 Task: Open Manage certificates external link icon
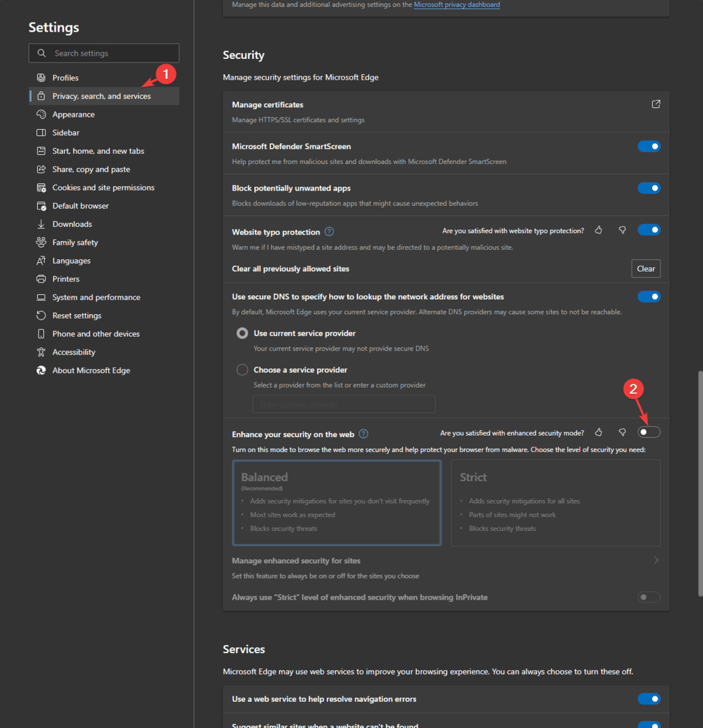pos(656,104)
